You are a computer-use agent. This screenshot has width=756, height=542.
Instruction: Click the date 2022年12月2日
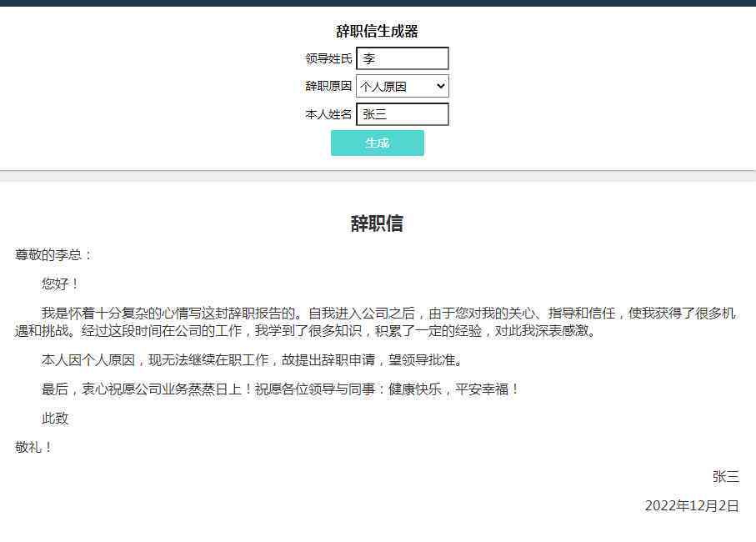click(x=692, y=506)
